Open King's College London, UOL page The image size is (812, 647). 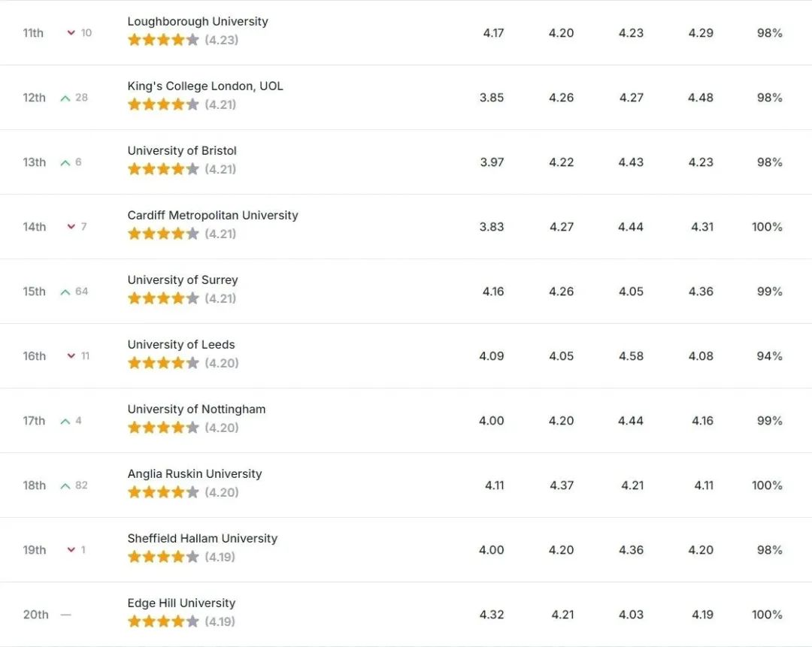point(205,86)
